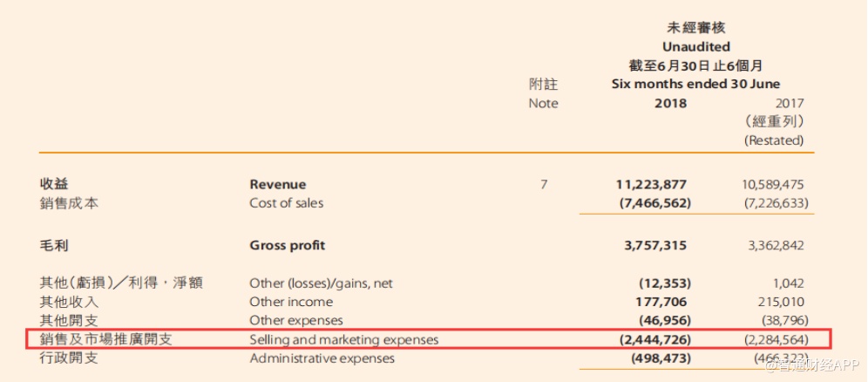Click the Revenue row label
This screenshot has height=382, width=868.
click(x=278, y=184)
